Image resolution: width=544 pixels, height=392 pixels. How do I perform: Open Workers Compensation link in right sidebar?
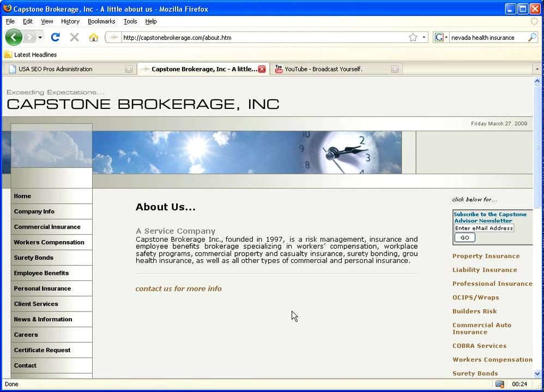tap(492, 359)
